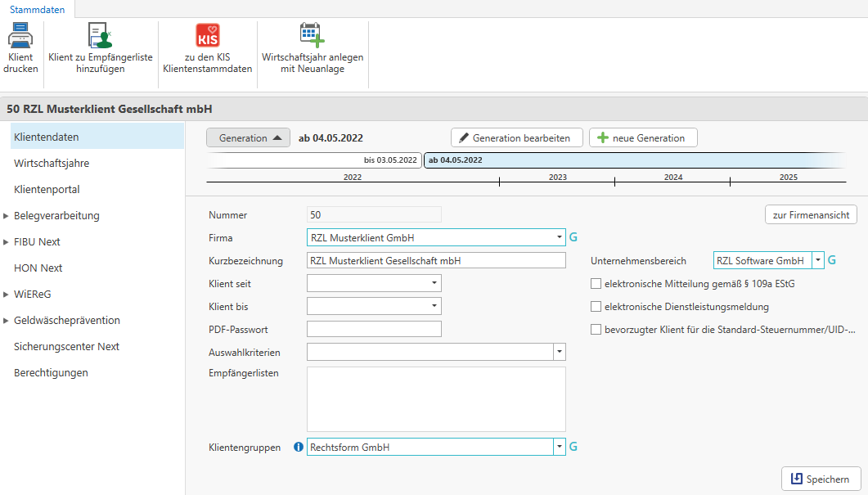This screenshot has width=868, height=495.
Task: Open the KIS Klientenstammdaten icon
Action: (x=208, y=36)
